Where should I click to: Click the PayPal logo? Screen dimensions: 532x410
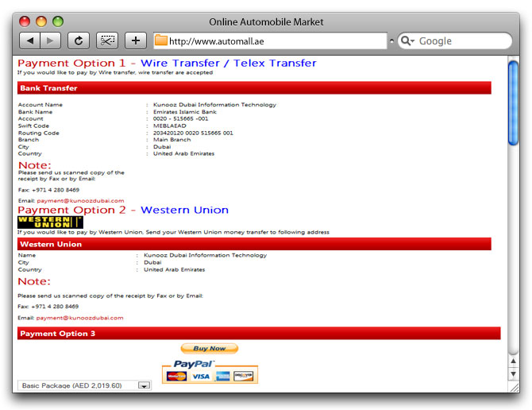click(194, 364)
